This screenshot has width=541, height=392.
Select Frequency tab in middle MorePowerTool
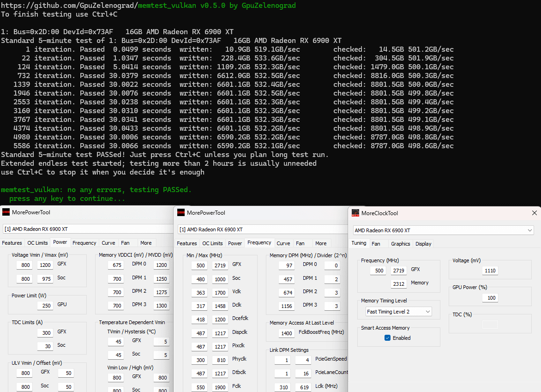[x=259, y=242]
